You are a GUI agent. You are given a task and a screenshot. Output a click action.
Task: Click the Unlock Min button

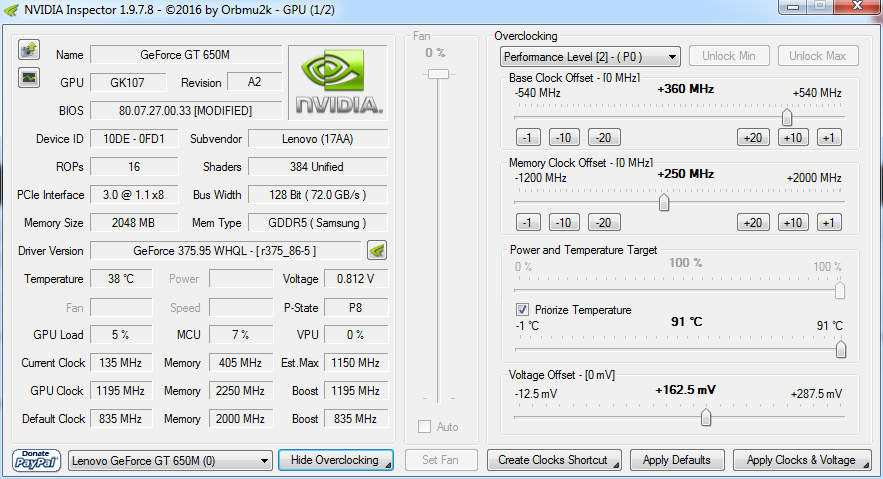click(x=728, y=56)
